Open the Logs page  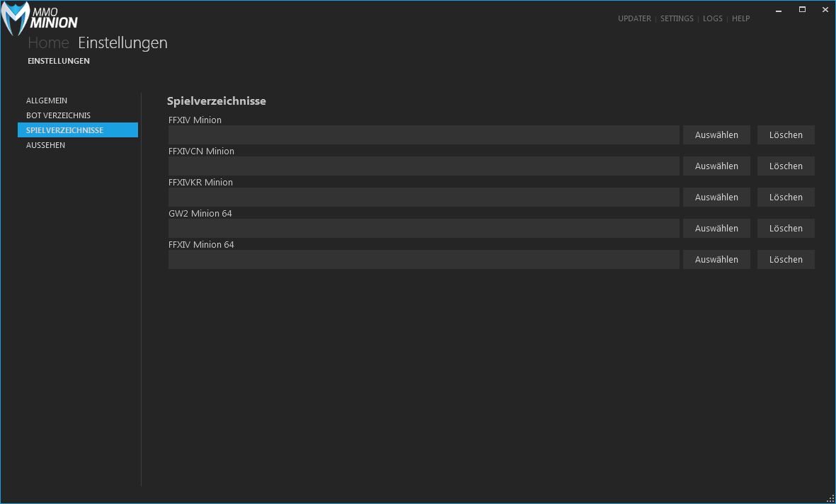712,18
